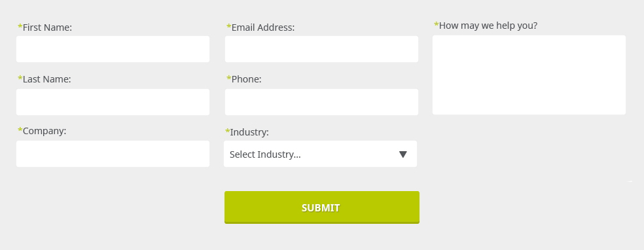Click the How may we help textarea

click(529, 75)
